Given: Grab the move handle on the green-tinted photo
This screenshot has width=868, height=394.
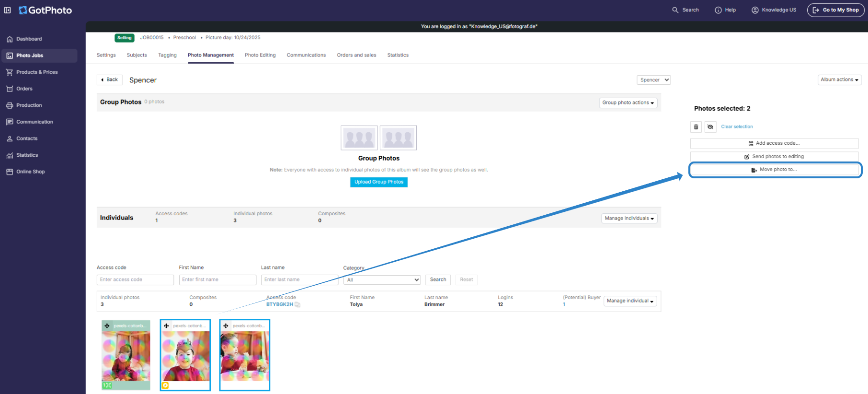Looking at the screenshot, I should pos(107,326).
